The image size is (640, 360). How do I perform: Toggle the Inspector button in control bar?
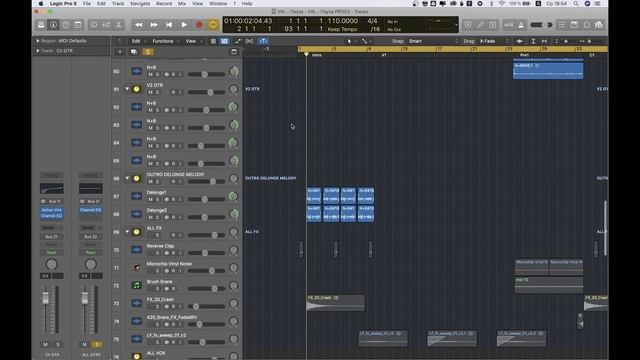click(x=53, y=25)
